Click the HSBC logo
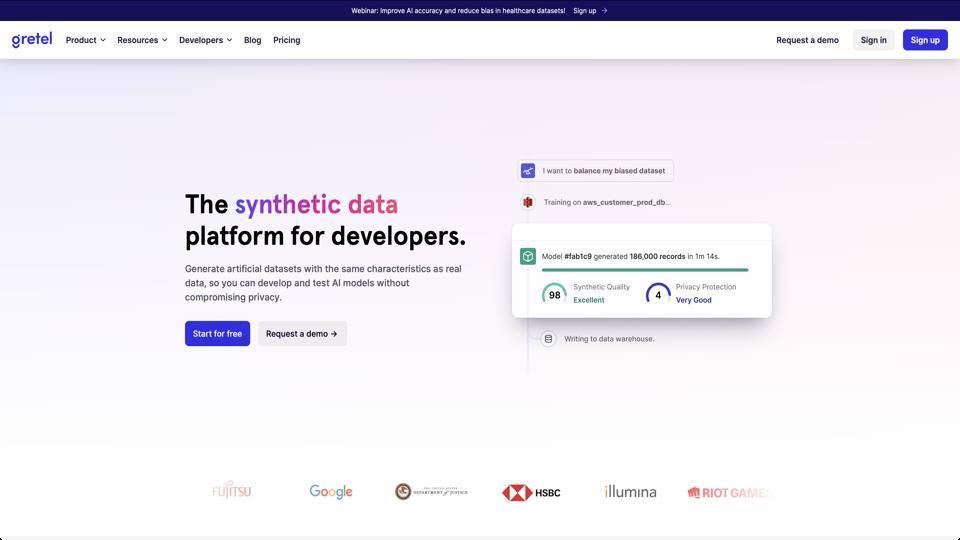The image size is (960, 540). click(x=531, y=492)
